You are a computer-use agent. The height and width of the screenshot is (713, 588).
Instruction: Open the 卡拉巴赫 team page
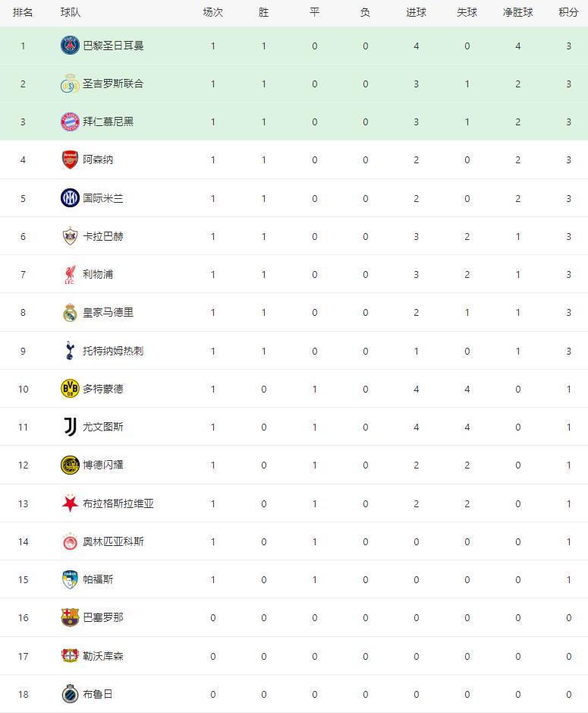tap(103, 236)
